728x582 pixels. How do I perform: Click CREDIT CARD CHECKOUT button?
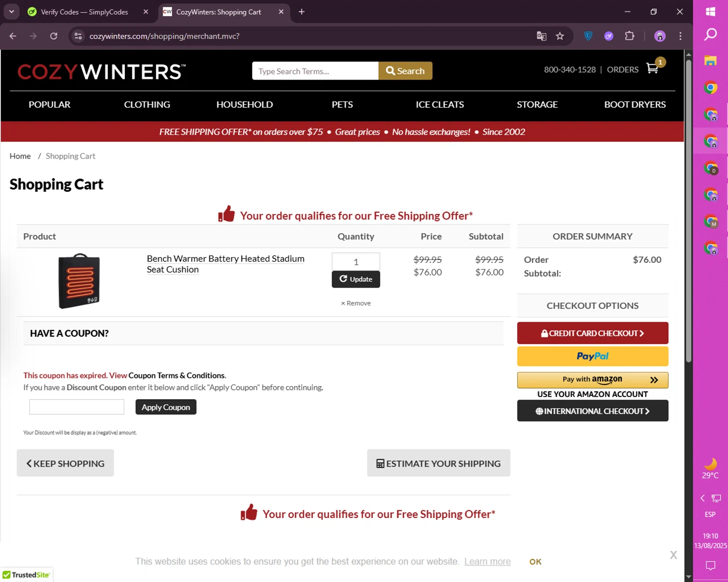pyautogui.click(x=593, y=333)
